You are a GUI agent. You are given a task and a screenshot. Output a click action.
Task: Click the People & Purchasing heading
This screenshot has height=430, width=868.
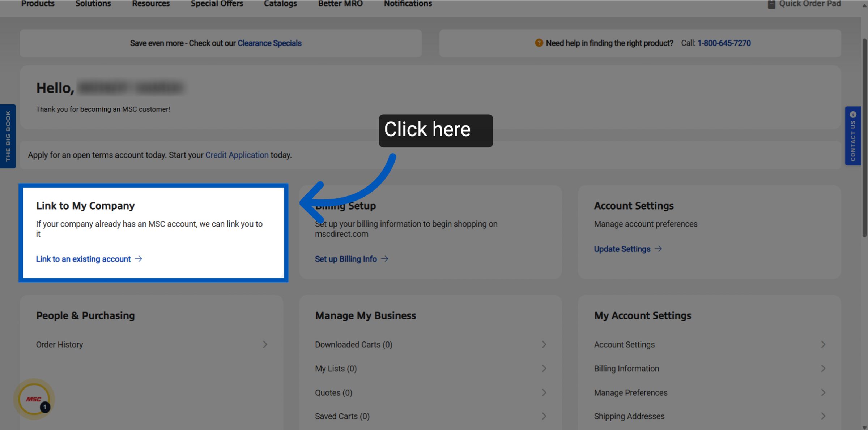[x=85, y=315]
